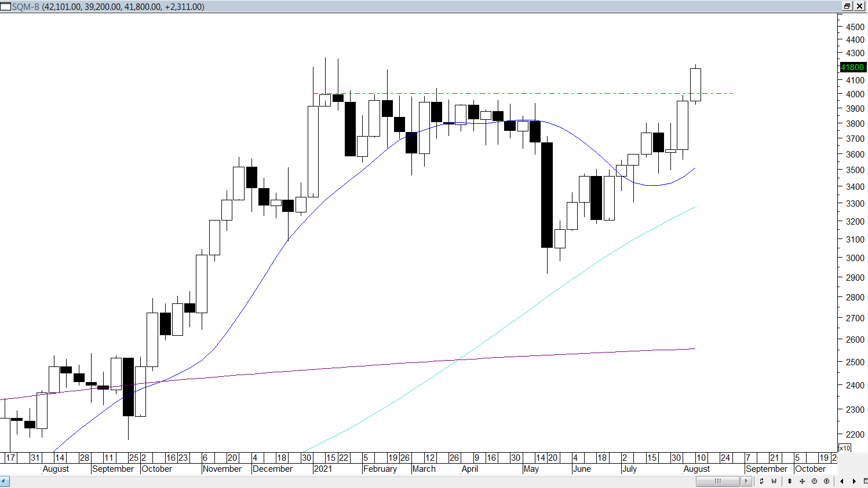Image resolution: width=868 pixels, height=488 pixels.
Task: Click the May month label
Action: 531,469
